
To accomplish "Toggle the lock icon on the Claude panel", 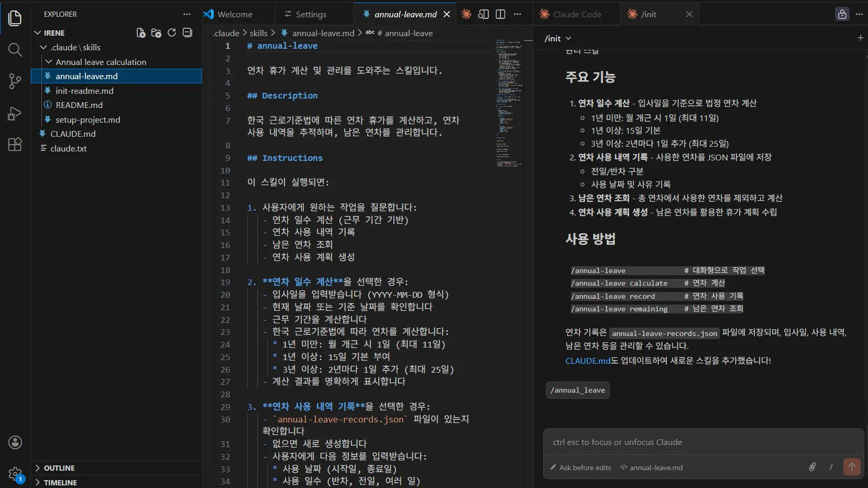I will tap(842, 14).
